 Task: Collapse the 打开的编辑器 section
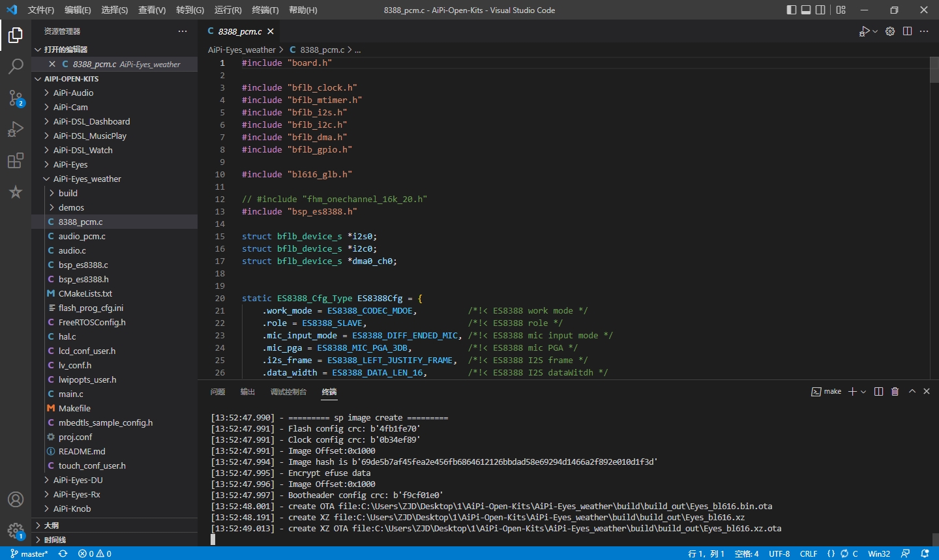(x=114, y=50)
